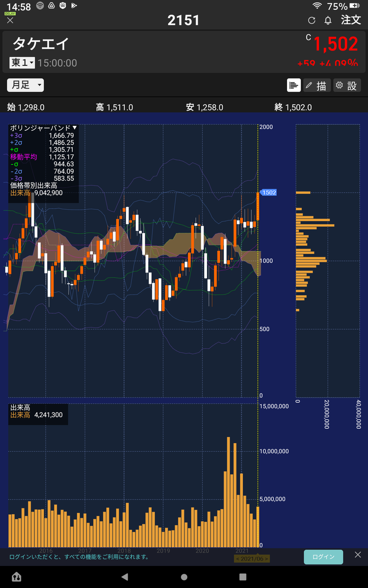Click the red 1,502 current price
The image size is (368, 588).
pos(336,44)
